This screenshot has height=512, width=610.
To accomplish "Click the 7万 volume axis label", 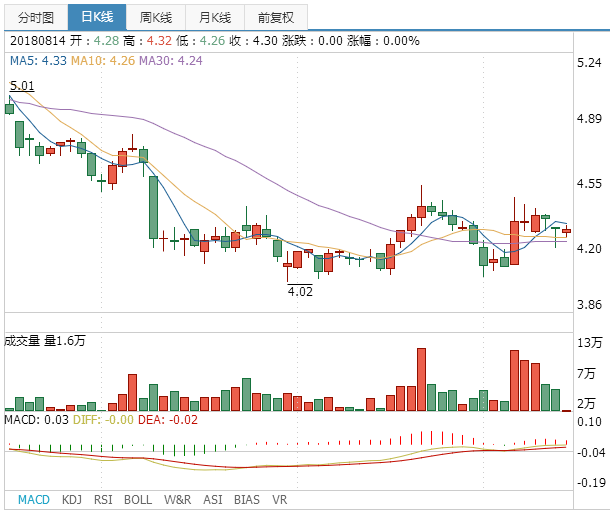I will pos(586,373).
